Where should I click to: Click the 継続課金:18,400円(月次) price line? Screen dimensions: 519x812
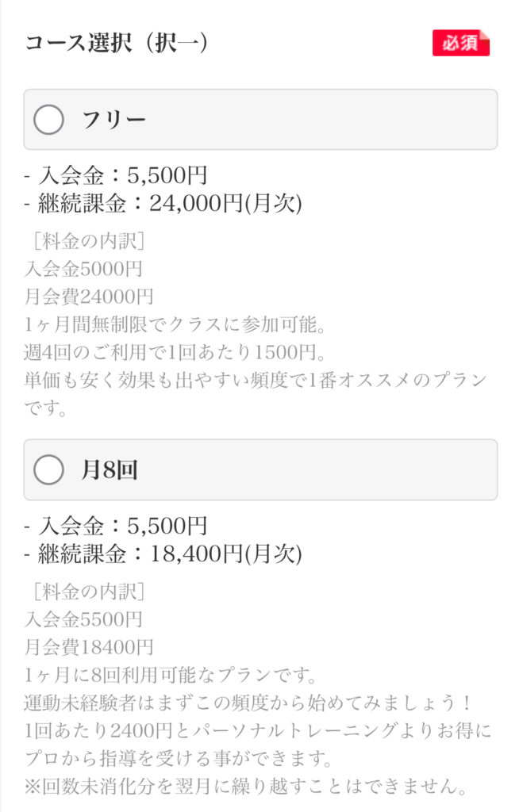(x=163, y=553)
